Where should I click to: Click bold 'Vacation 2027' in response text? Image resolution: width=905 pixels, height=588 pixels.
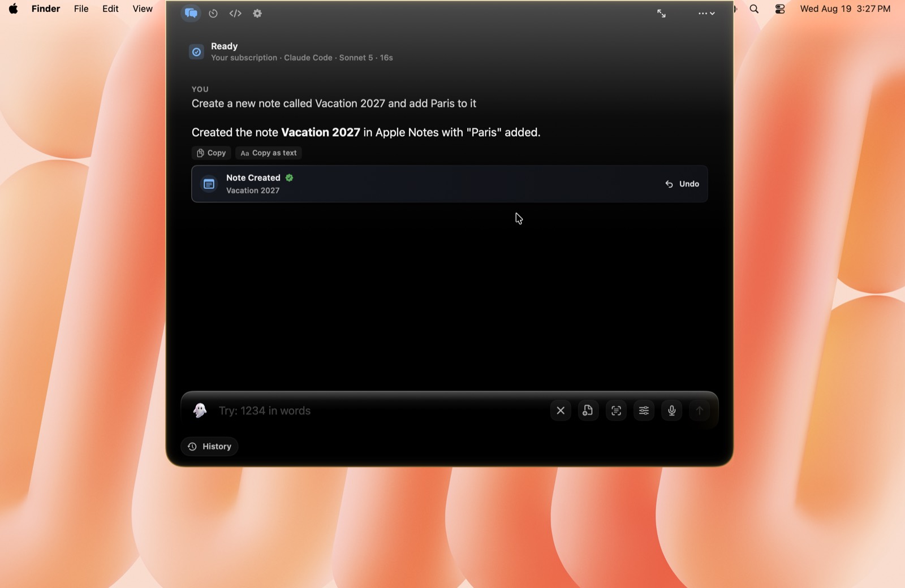tap(321, 132)
